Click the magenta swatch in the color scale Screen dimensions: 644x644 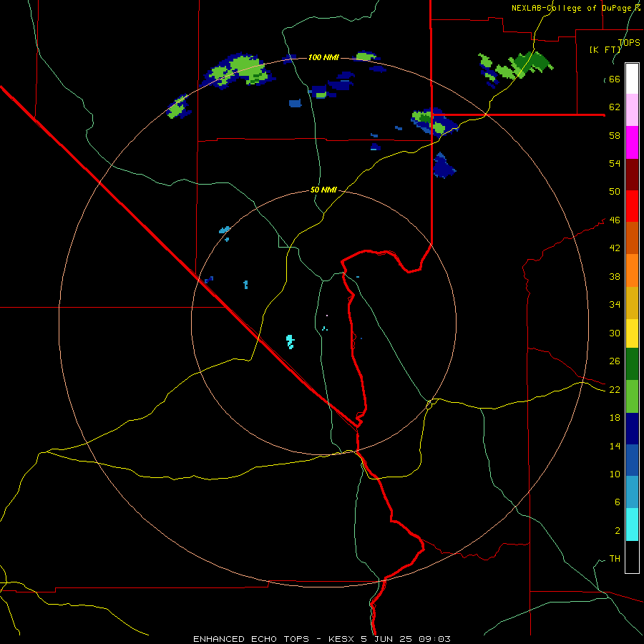(632, 142)
